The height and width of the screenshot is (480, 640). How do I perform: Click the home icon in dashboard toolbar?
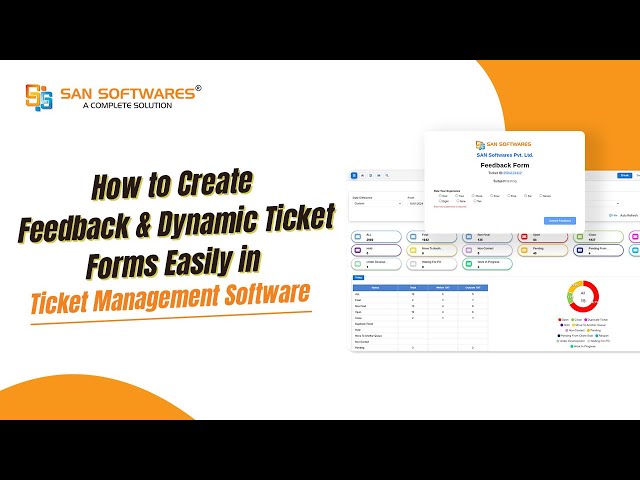pyautogui.click(x=362, y=176)
